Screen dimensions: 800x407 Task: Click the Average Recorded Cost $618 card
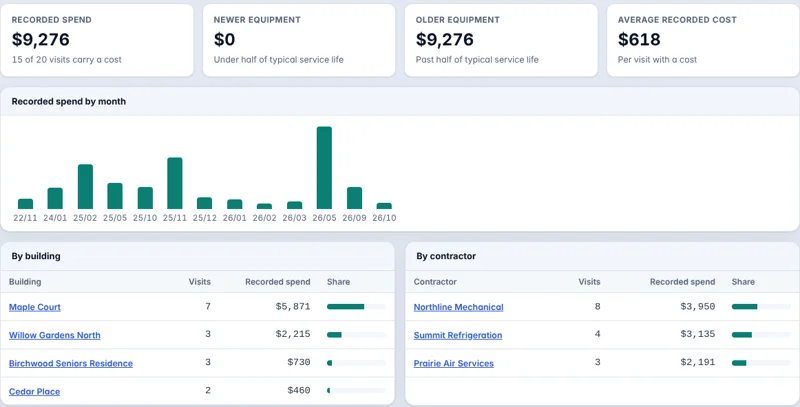pos(703,40)
